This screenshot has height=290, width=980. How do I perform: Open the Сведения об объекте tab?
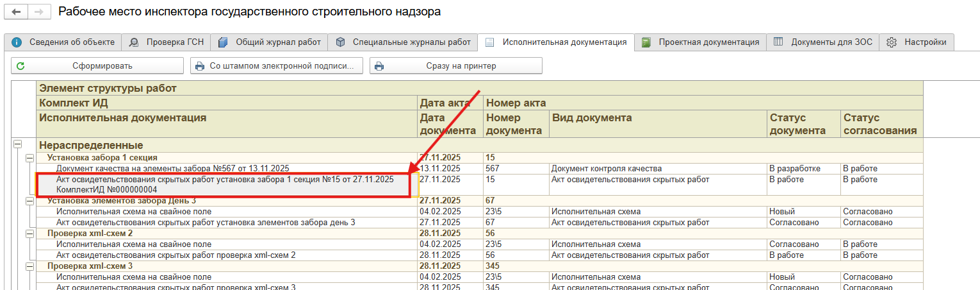click(x=64, y=42)
